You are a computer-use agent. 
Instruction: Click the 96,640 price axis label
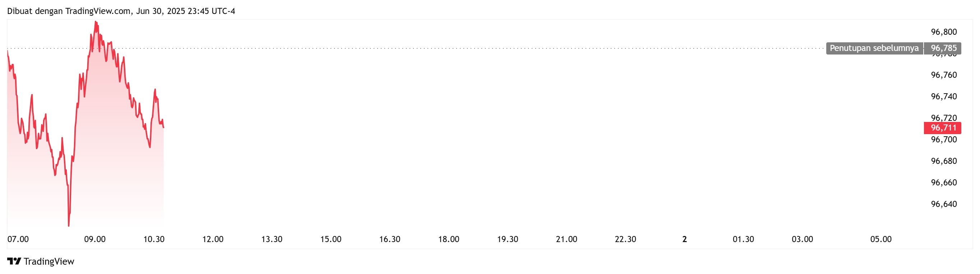pos(943,204)
